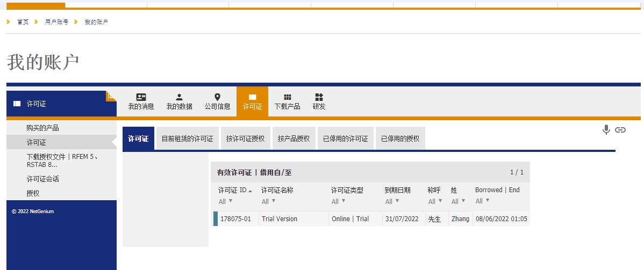Select the teal row marker for 178075-01

coord(215,218)
